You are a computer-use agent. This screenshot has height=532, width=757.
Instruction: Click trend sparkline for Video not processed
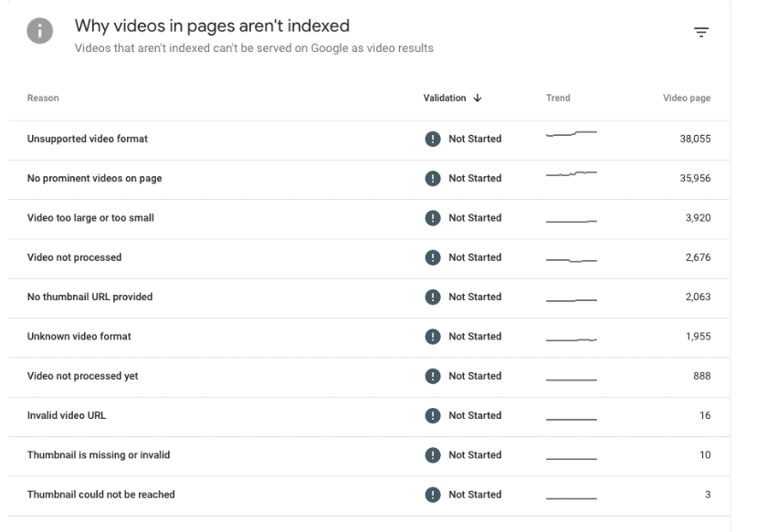pos(572,260)
